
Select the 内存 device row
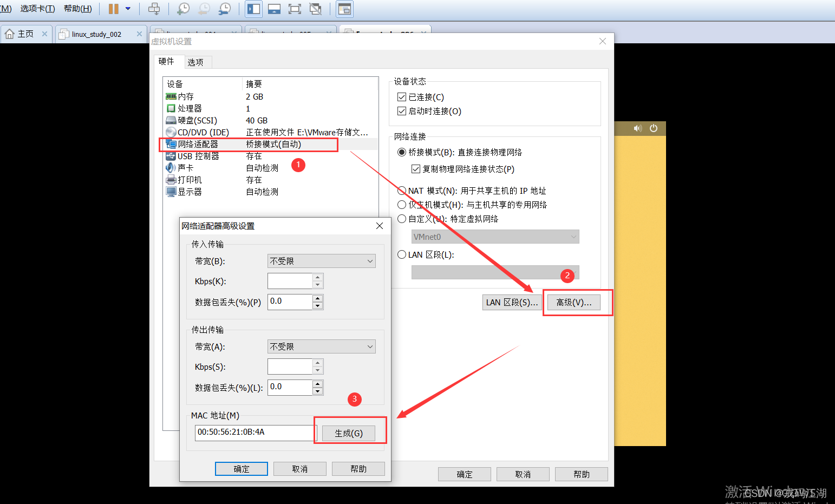coord(271,96)
